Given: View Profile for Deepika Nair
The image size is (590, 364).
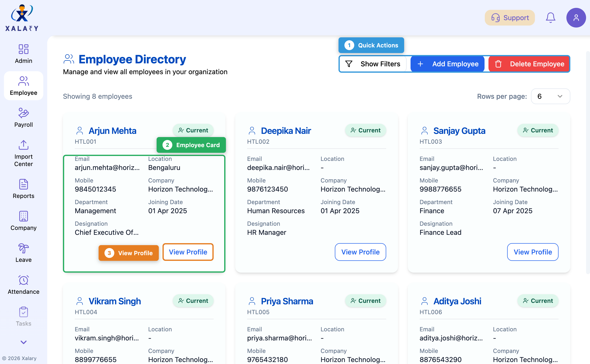Looking at the screenshot, I should pos(360,252).
